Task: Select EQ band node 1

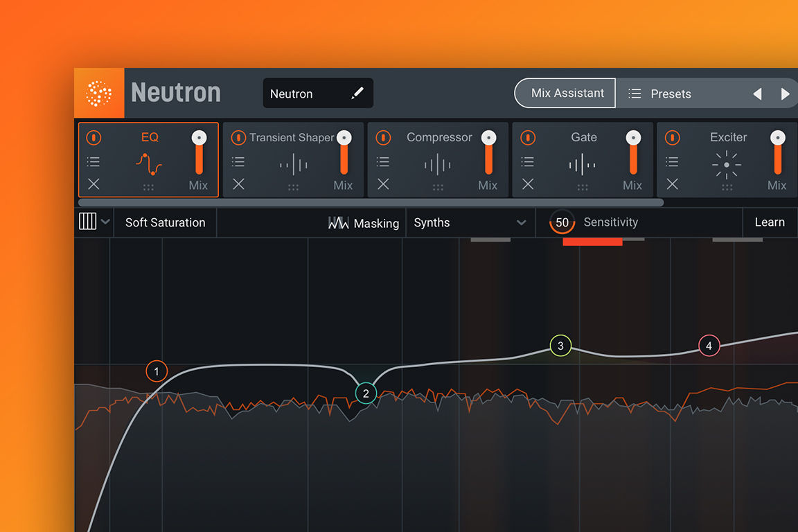Action: [157, 371]
